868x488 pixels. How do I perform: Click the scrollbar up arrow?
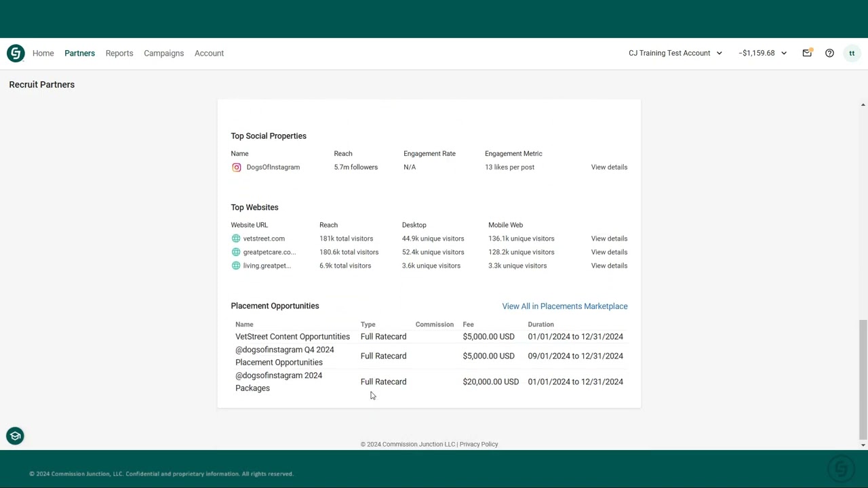(863, 105)
